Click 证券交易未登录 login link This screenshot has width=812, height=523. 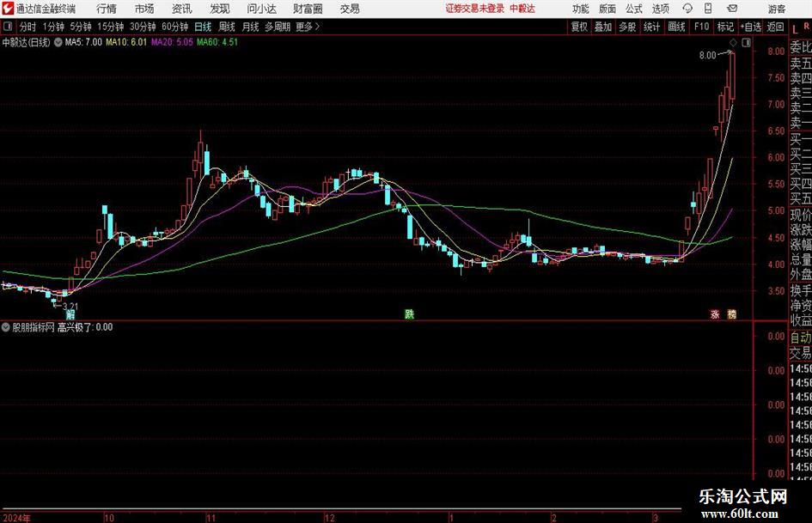tap(475, 9)
